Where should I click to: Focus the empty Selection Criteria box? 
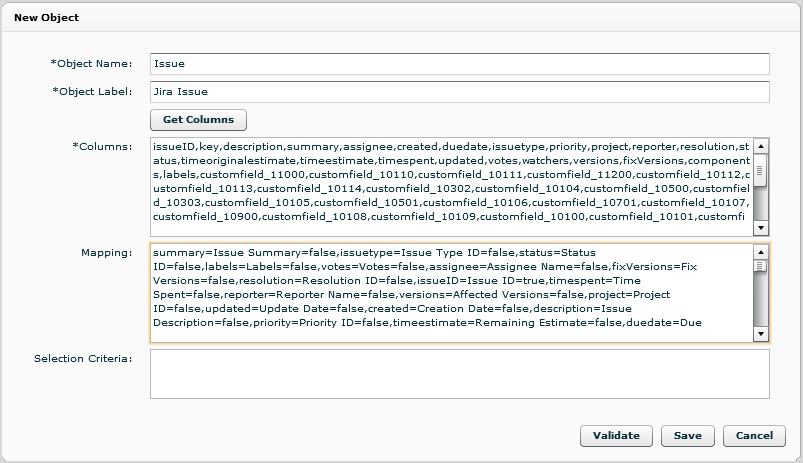pyautogui.click(x=459, y=374)
